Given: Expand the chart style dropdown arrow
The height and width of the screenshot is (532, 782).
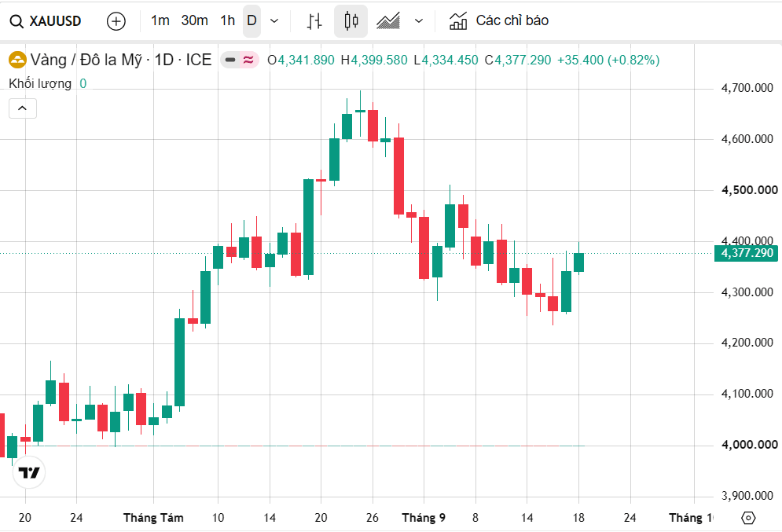Looking at the screenshot, I should (419, 21).
